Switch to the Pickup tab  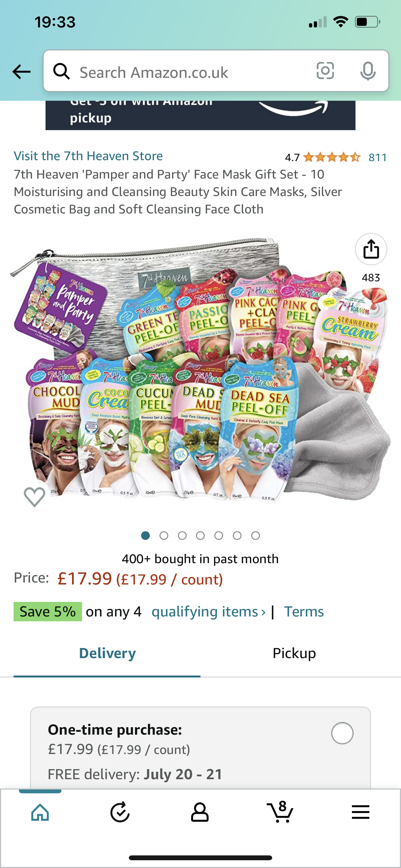(294, 653)
